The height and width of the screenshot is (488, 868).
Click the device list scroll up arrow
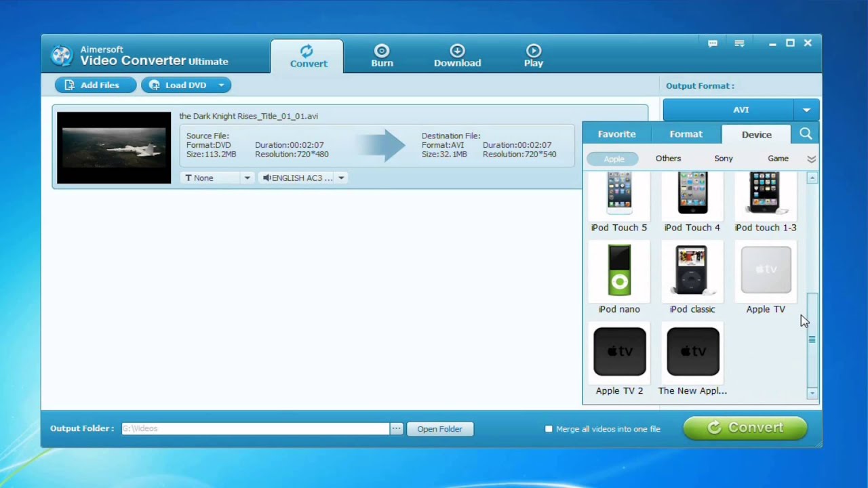coord(812,178)
